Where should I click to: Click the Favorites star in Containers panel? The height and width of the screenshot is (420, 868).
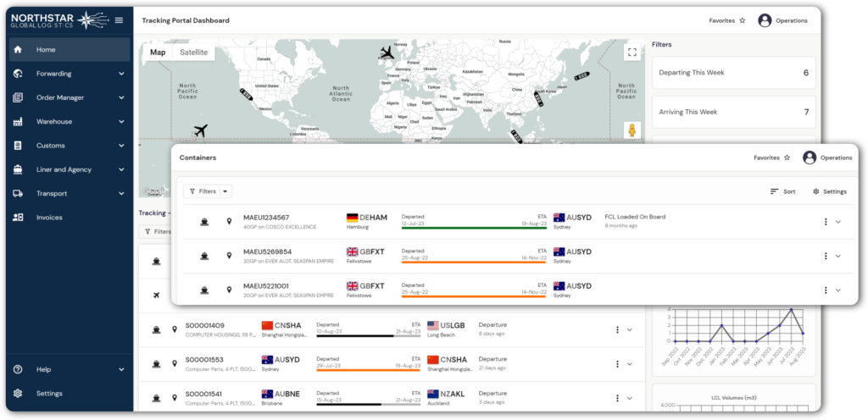(787, 157)
